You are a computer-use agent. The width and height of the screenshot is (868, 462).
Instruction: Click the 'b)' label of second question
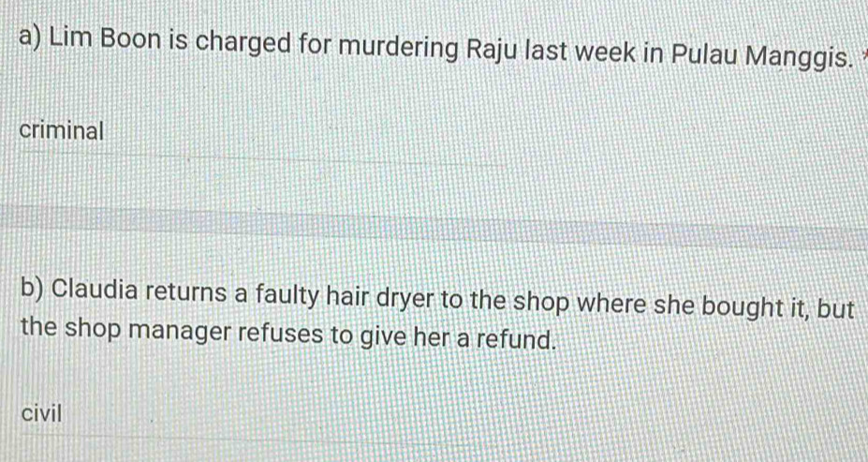coord(33,288)
